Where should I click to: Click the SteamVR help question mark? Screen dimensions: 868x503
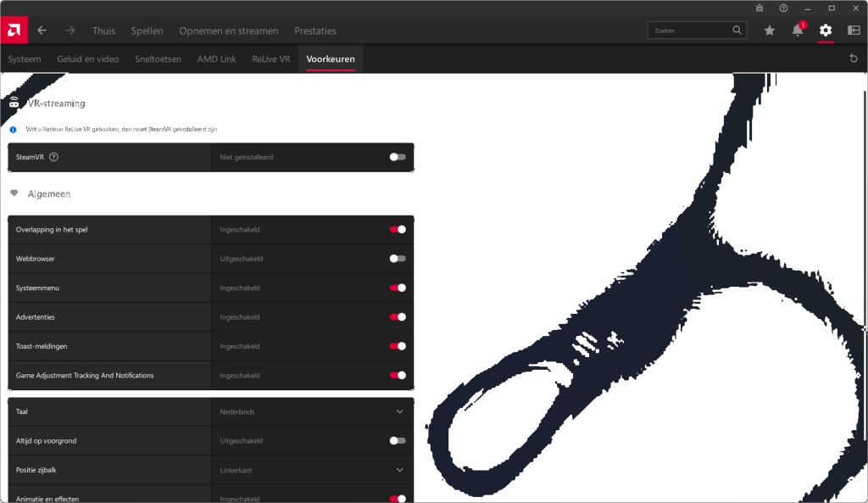[x=54, y=157]
